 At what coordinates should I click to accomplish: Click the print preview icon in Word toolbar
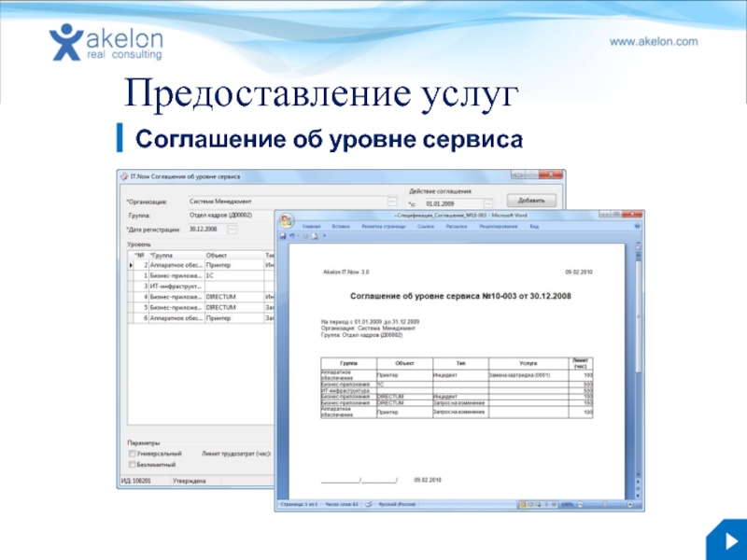pos(315,236)
